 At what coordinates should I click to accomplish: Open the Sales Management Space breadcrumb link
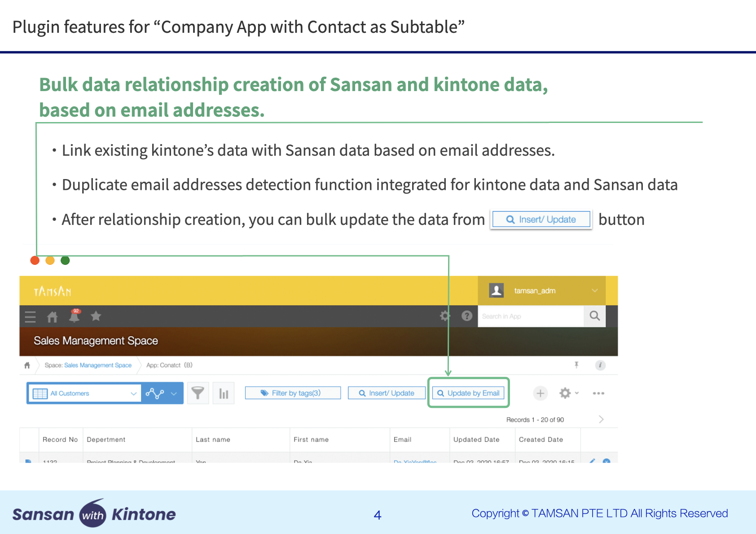click(x=97, y=365)
